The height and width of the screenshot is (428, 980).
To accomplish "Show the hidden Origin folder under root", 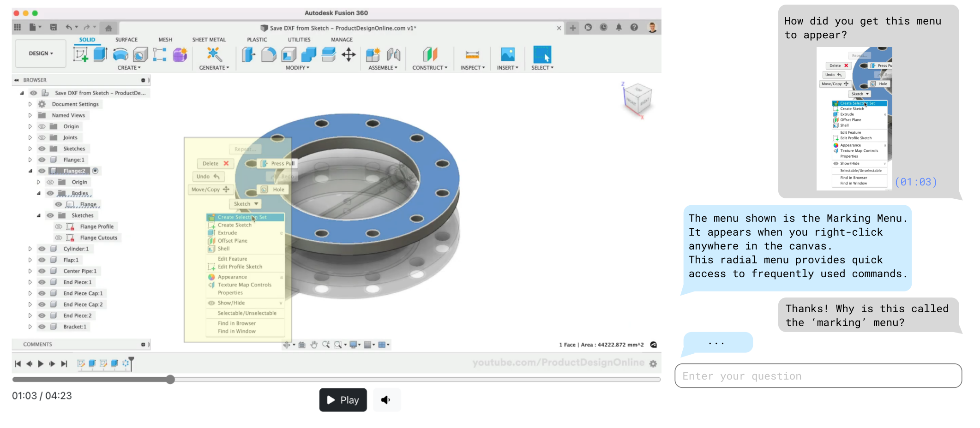I will 42,126.
